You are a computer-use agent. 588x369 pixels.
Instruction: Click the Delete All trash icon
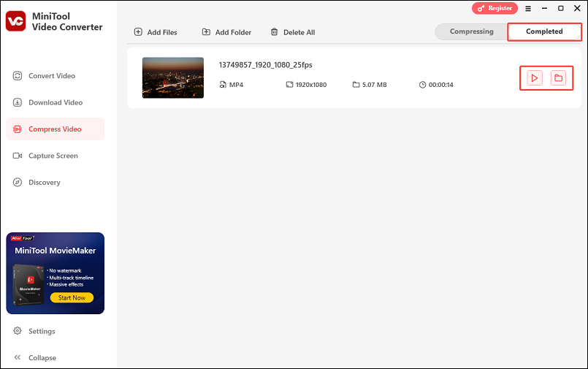[275, 32]
